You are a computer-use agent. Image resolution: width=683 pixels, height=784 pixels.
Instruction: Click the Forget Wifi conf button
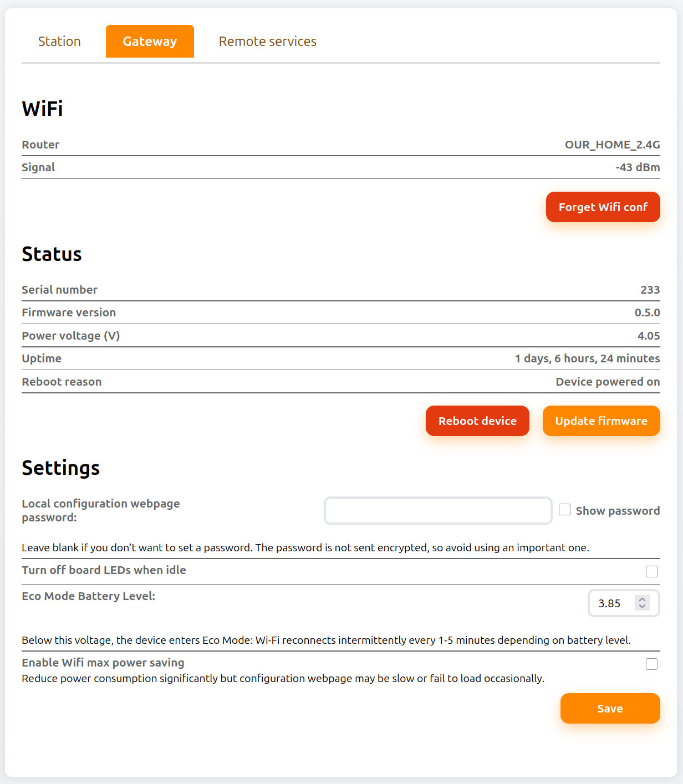tap(603, 207)
